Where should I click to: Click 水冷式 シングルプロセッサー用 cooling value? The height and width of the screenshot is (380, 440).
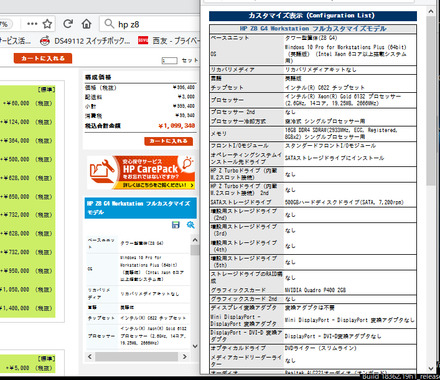(x=325, y=121)
